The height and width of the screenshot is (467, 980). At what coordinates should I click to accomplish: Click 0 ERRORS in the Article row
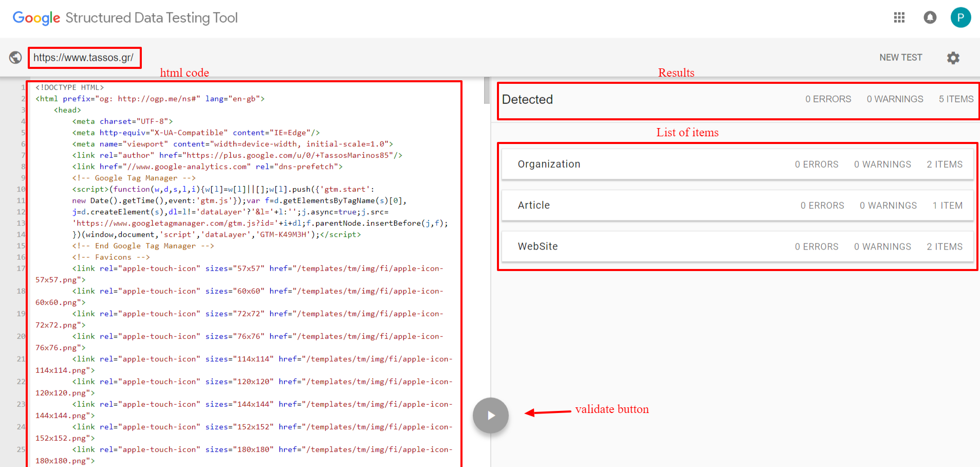pos(822,206)
